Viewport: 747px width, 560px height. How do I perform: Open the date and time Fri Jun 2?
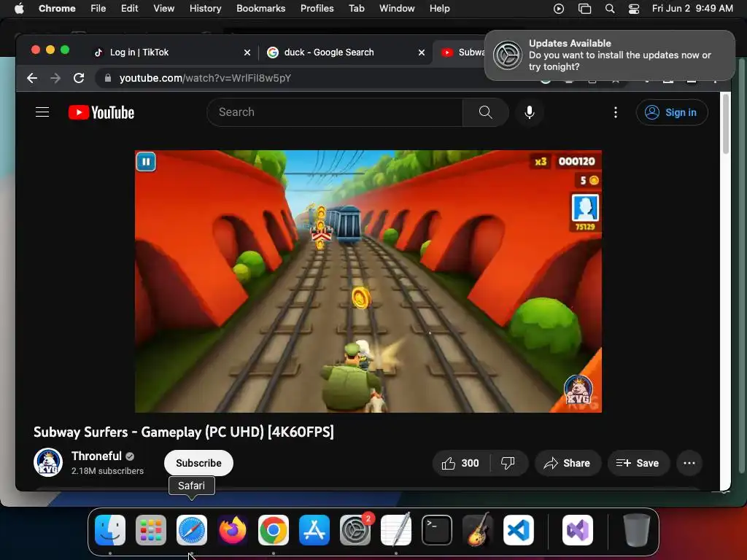692,9
